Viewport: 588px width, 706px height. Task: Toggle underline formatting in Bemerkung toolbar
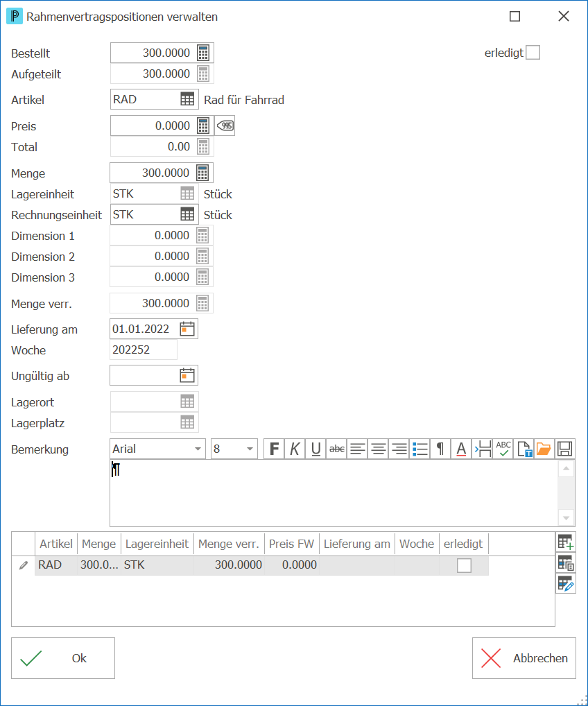[x=316, y=449]
